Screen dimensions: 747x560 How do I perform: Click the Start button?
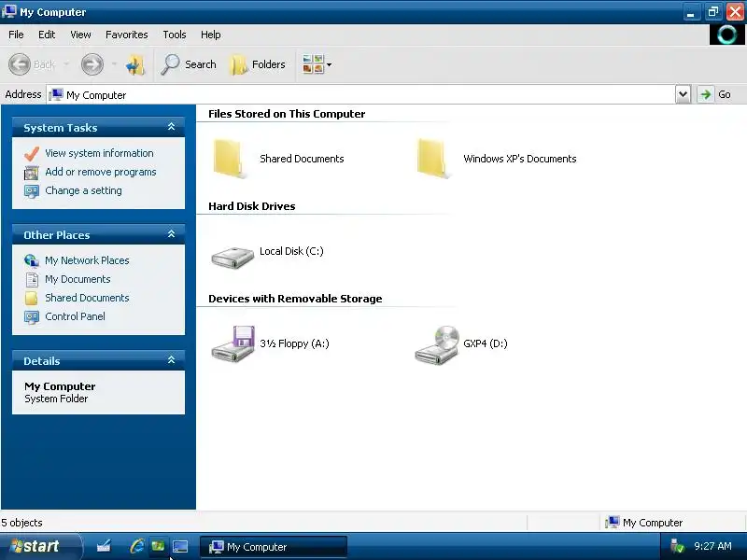point(39,546)
